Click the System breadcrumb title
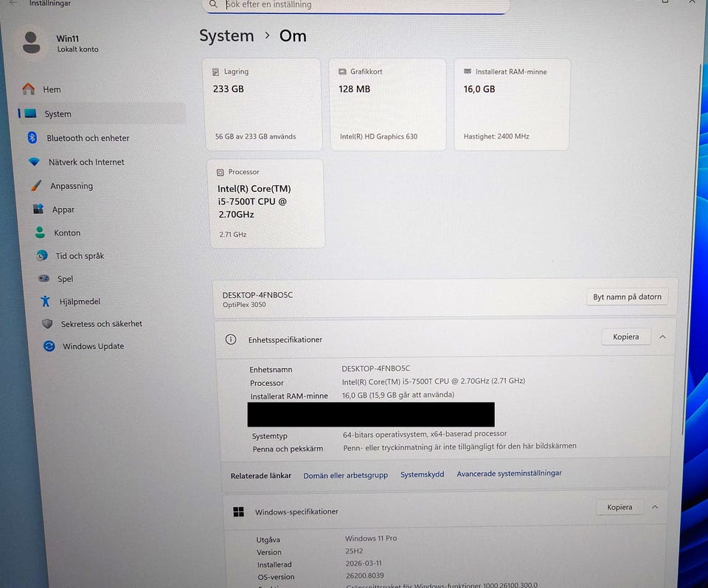708x588 pixels. point(226,35)
